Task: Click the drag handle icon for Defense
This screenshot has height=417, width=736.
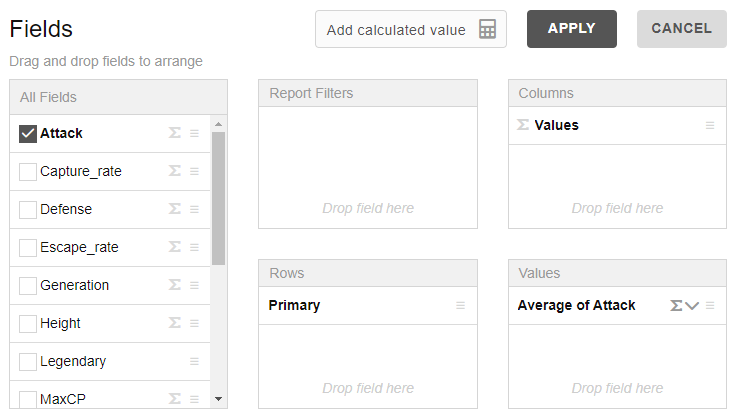Action: coord(194,209)
